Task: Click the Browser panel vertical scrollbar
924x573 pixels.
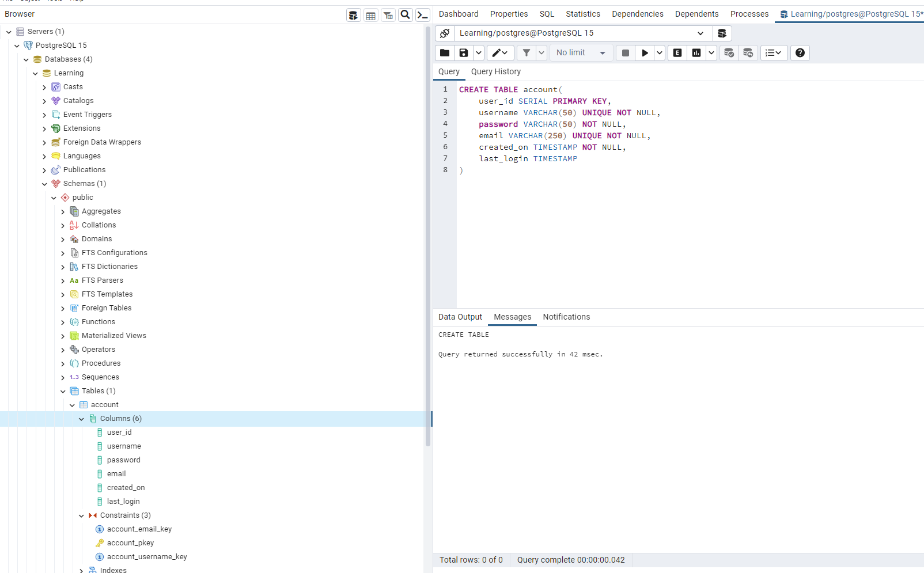Action: (428, 236)
